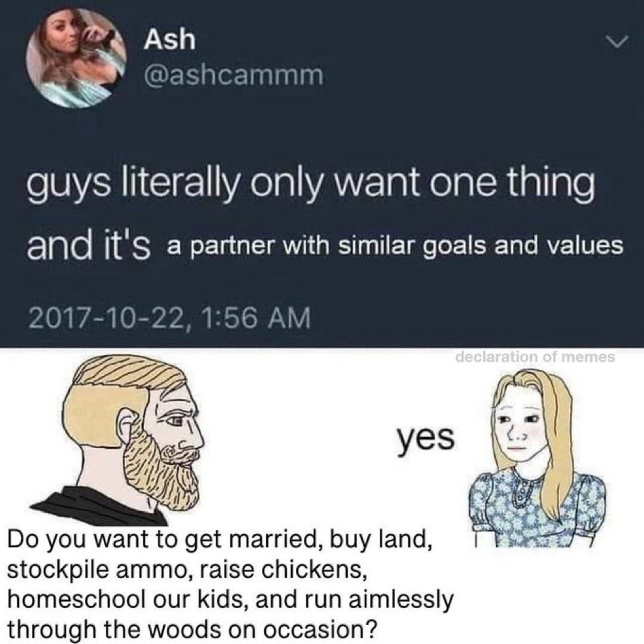Screen dimensions: 644x644
Task: Click the word yes
Action: (x=426, y=439)
